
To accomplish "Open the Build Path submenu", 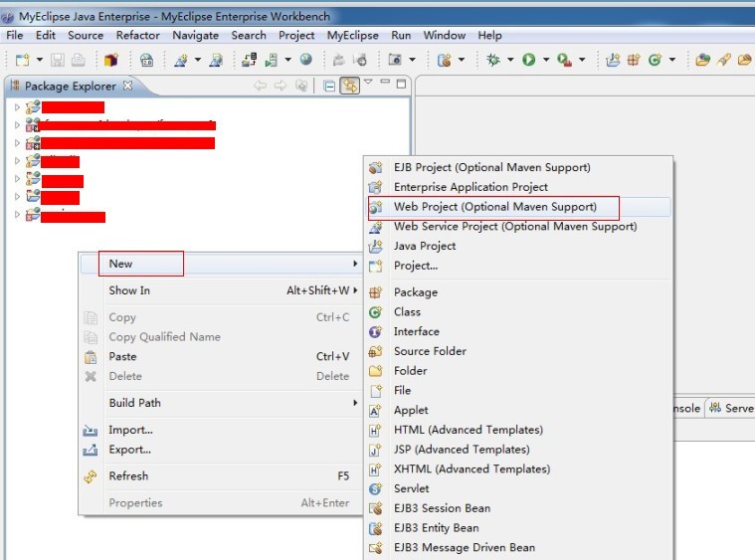I will 221,403.
